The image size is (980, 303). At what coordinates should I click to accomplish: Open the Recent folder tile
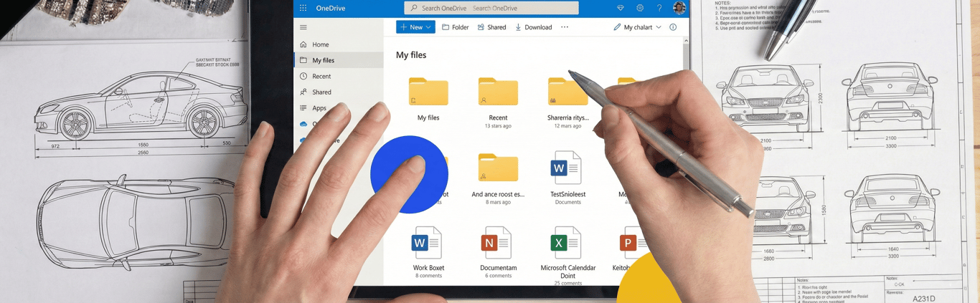[498, 92]
